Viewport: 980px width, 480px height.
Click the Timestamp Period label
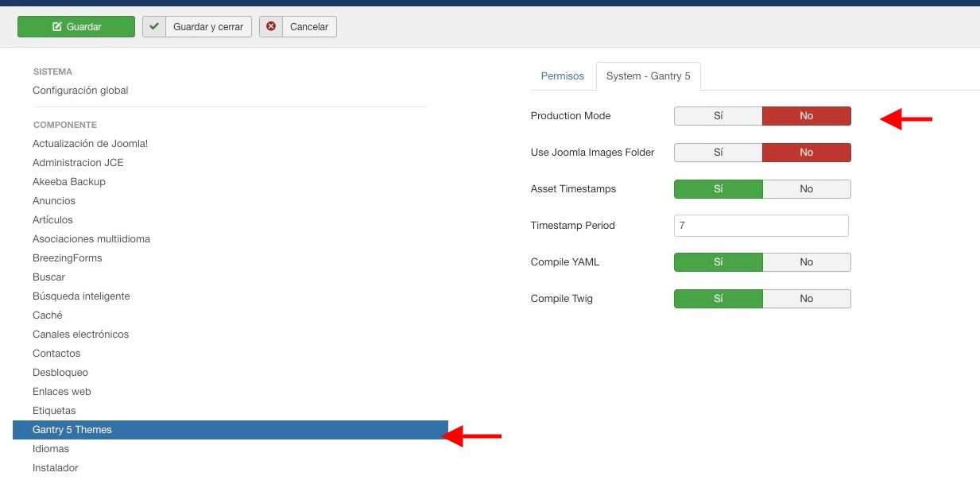tap(573, 226)
